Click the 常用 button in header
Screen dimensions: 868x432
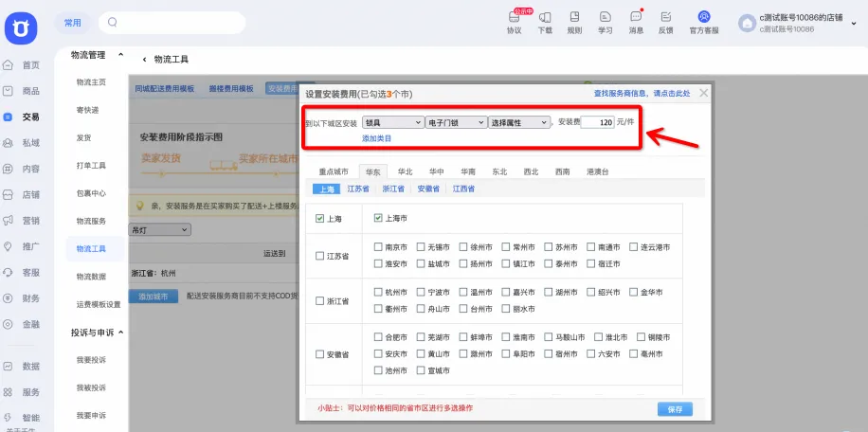73,23
